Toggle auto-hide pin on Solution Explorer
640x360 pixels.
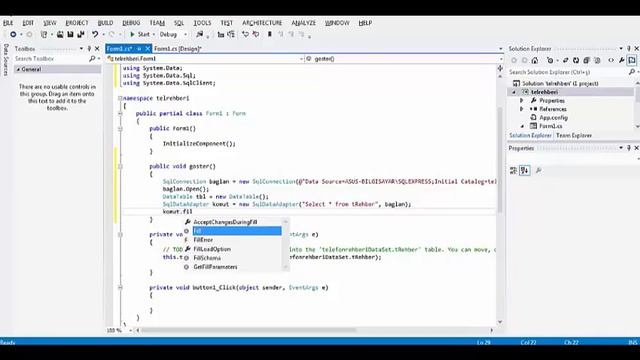tap(629, 49)
